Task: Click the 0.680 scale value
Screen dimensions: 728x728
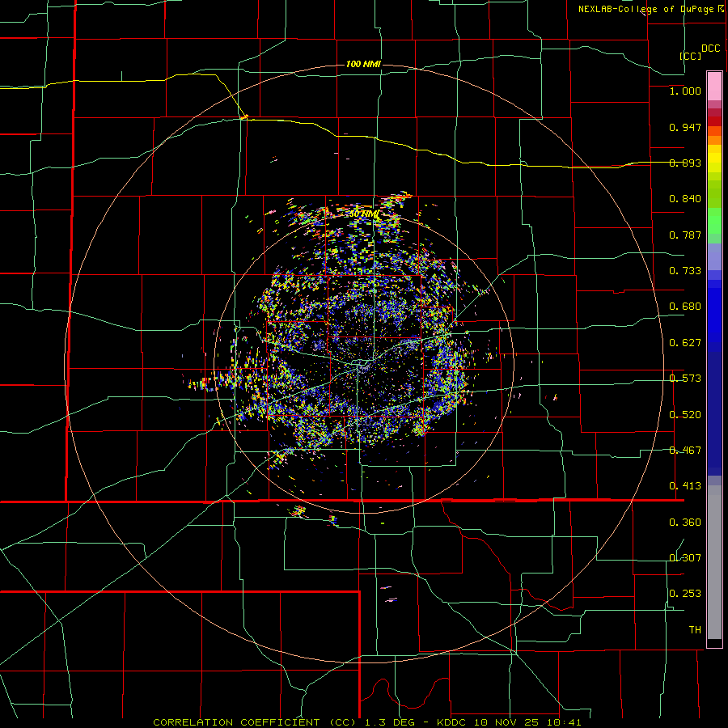Action: (x=685, y=307)
